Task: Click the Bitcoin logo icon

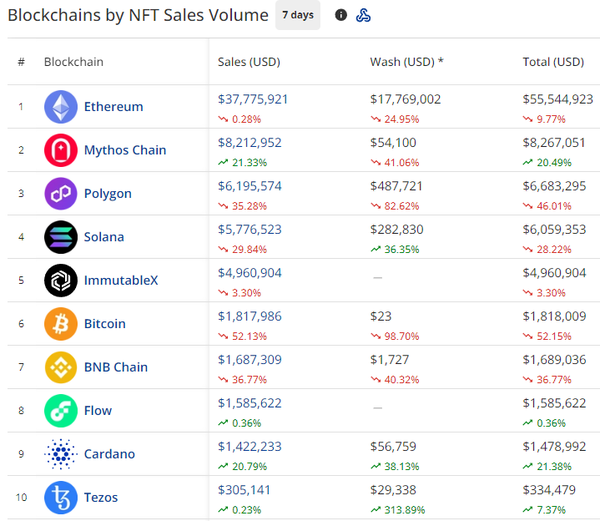Action: coord(61,324)
